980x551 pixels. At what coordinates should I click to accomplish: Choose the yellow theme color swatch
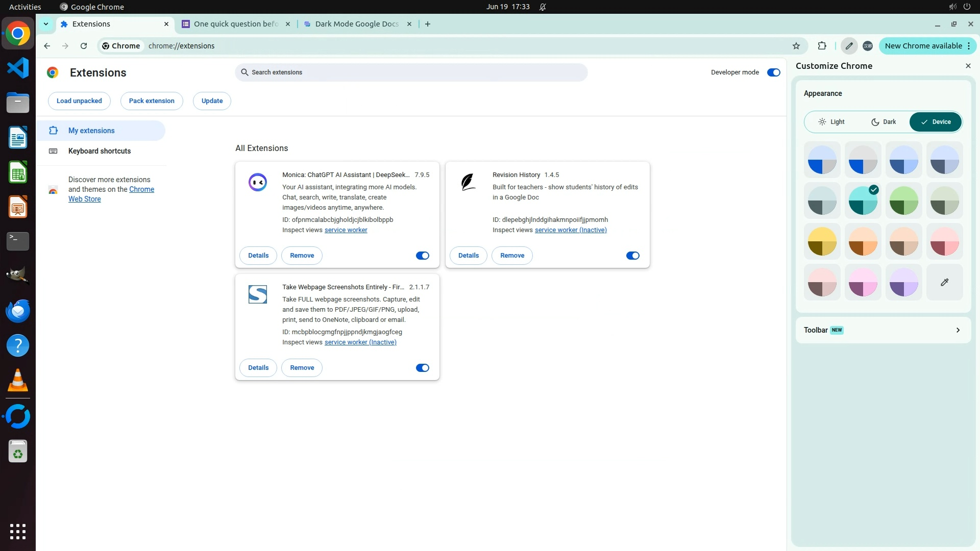pos(822,241)
